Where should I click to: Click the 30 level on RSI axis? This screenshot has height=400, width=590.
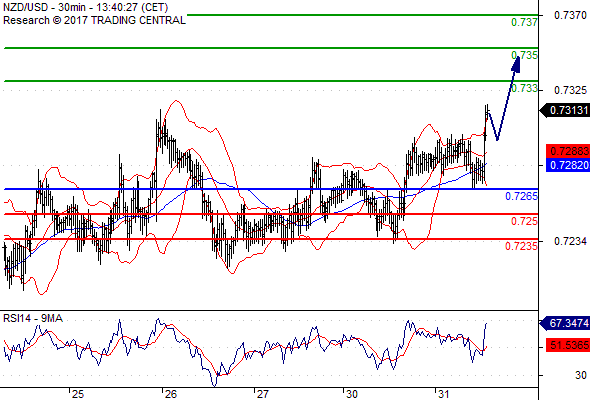(x=581, y=375)
